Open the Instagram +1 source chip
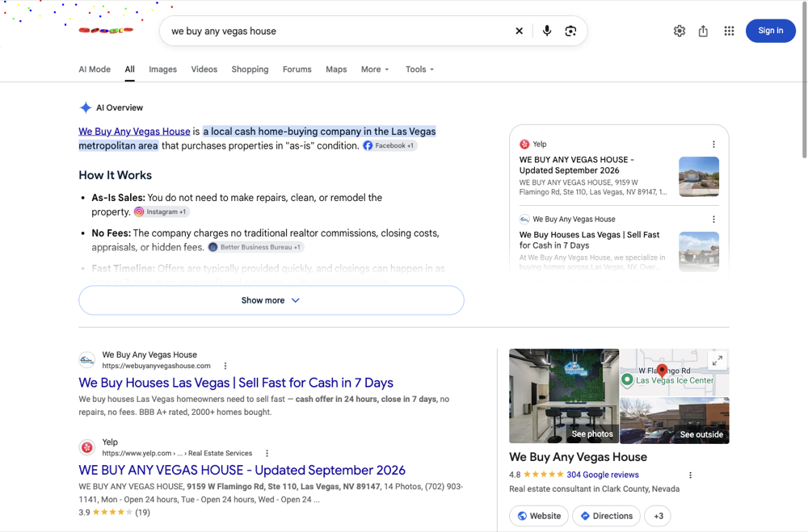Screen dimensions: 808x532 (162, 212)
